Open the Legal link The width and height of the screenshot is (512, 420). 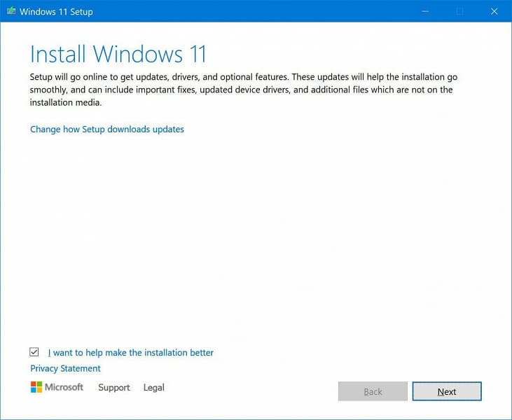(x=154, y=387)
